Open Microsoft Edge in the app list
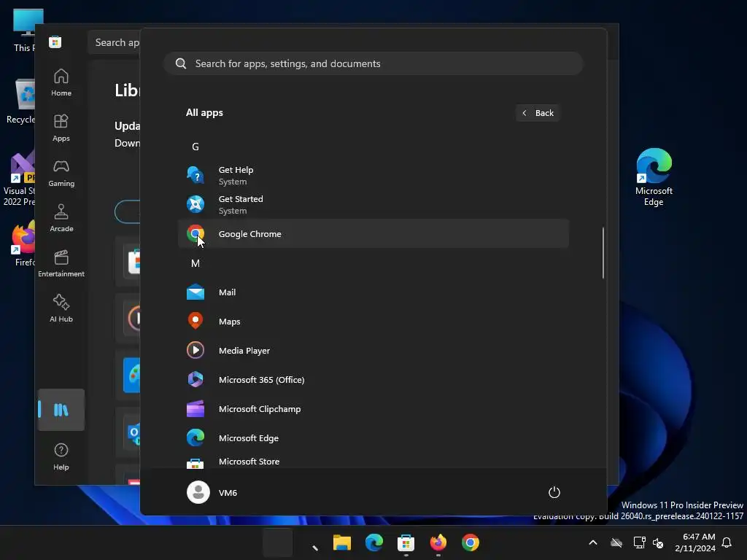 tap(373, 437)
